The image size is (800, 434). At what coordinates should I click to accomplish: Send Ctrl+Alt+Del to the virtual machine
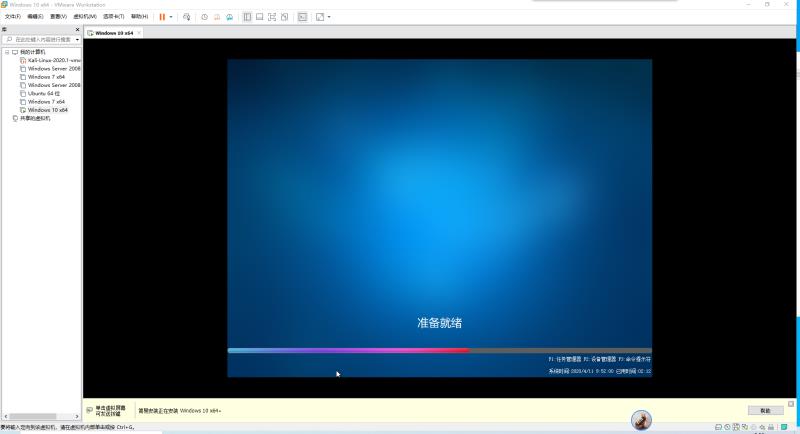pos(187,17)
